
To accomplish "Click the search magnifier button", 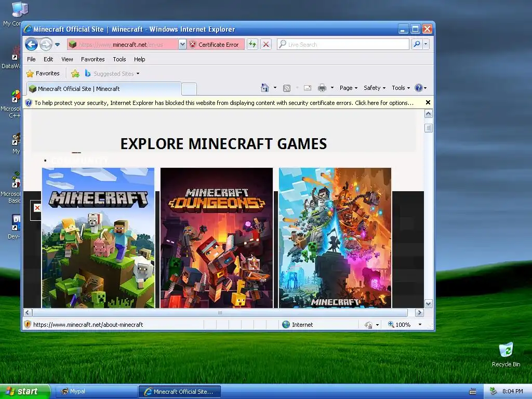I will point(417,44).
